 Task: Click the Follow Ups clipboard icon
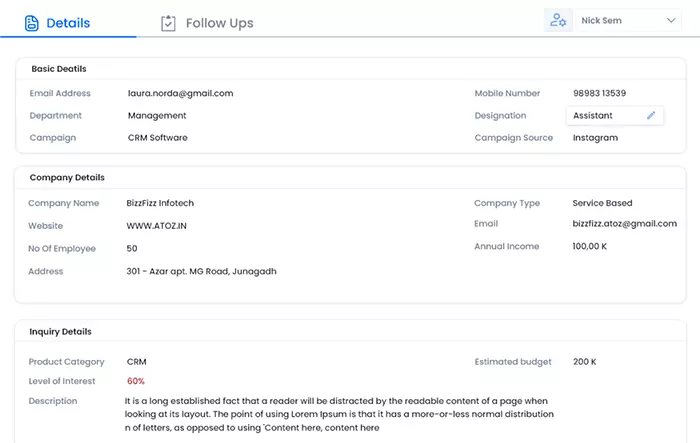tap(168, 23)
